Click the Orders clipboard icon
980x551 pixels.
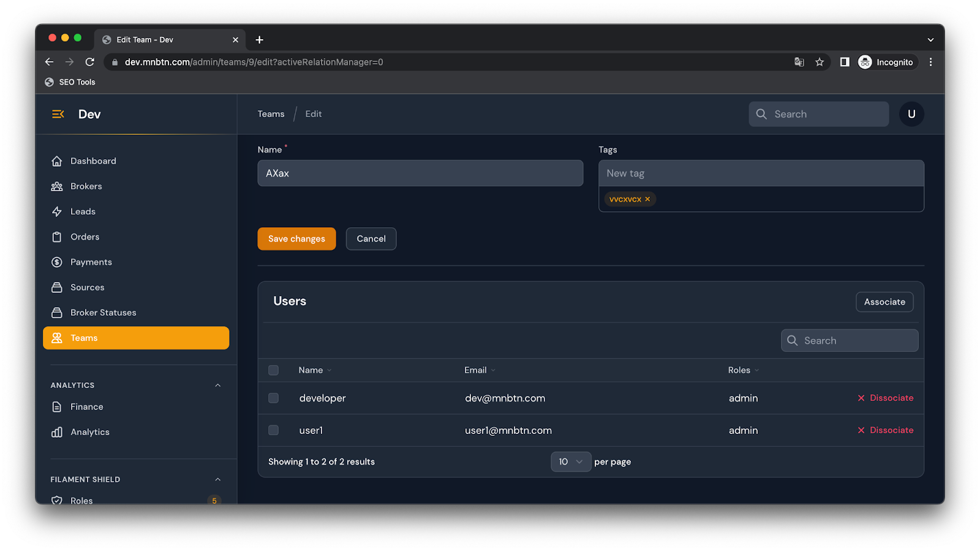(x=57, y=237)
